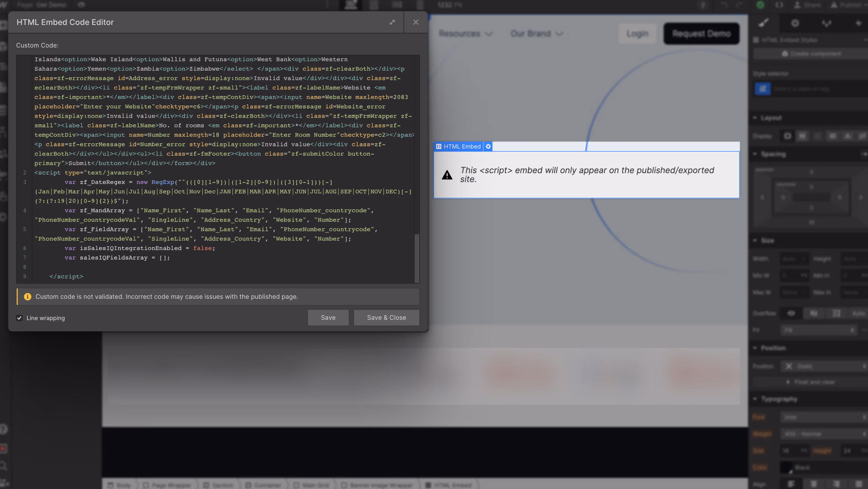Screen dimensions: 868x489
Task: Click the style selector blue icon
Action: click(x=763, y=89)
